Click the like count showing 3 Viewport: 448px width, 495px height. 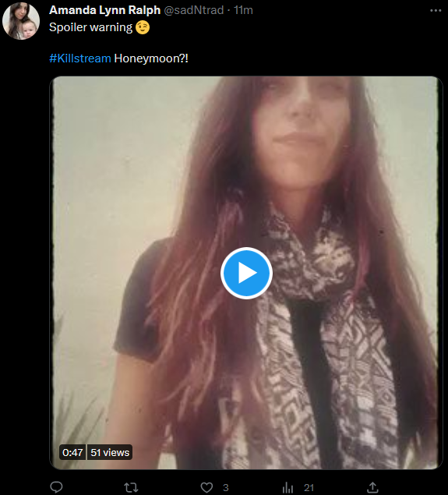(226, 488)
